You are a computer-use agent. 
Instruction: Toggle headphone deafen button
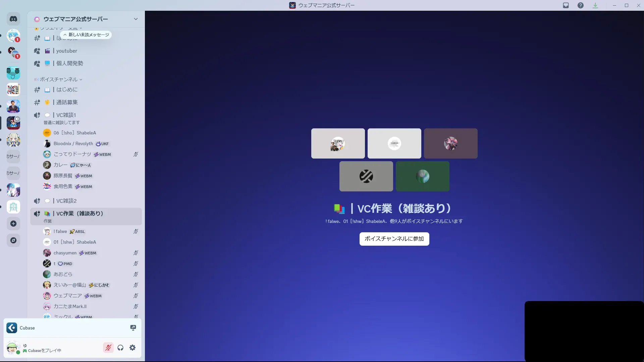coord(120,348)
